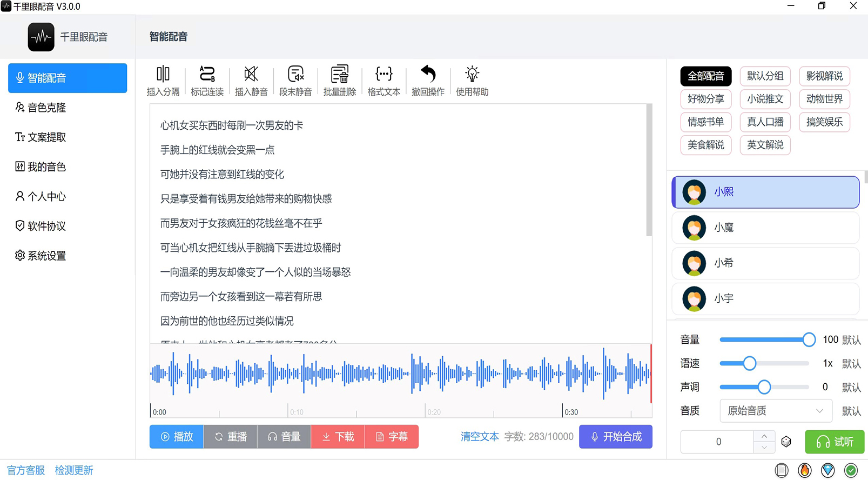This screenshot has height=480, width=868.
Task: Expand the 音质 quality dropdown
Action: [x=776, y=411]
